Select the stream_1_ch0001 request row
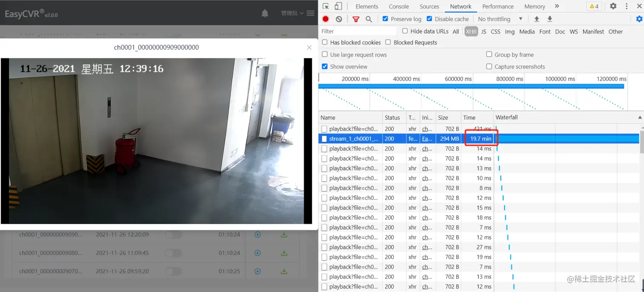Screen dimensions: 644x292 [479, 139]
